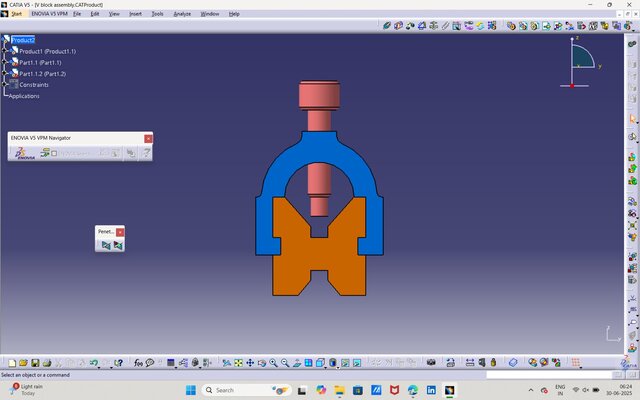Click the first icon in the Penet... palette

point(105,245)
